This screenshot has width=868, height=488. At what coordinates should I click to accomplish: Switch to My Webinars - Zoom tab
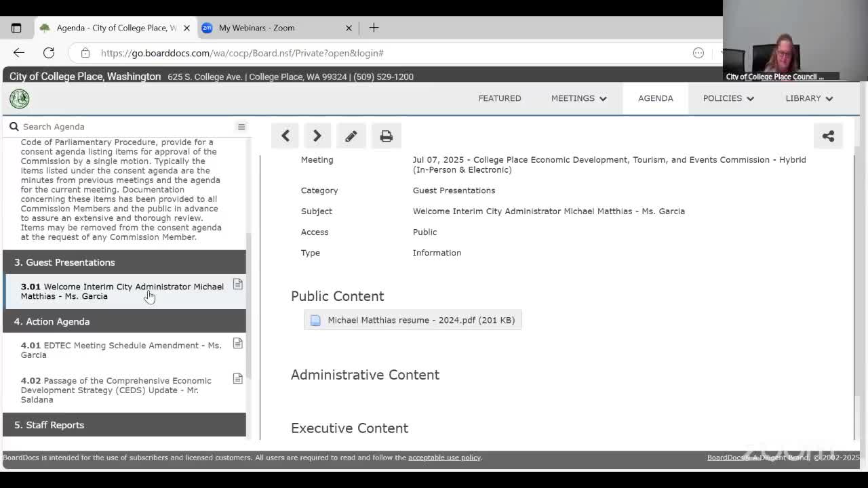[x=277, y=28]
